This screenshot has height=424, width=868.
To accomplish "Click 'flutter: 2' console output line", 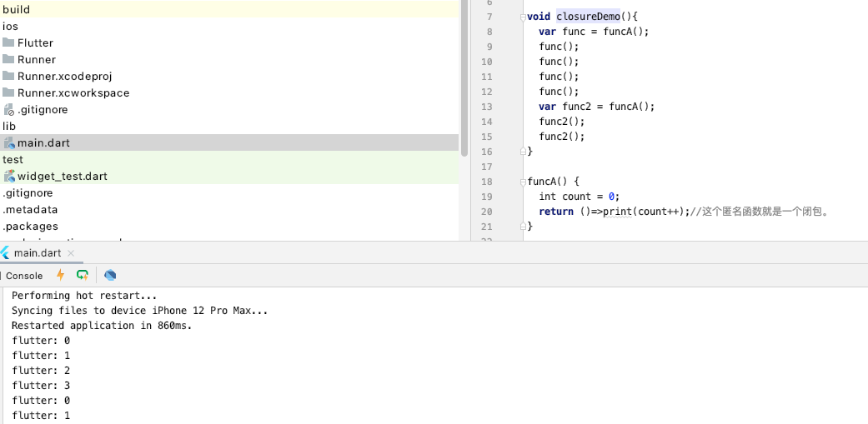I will [x=40, y=371].
